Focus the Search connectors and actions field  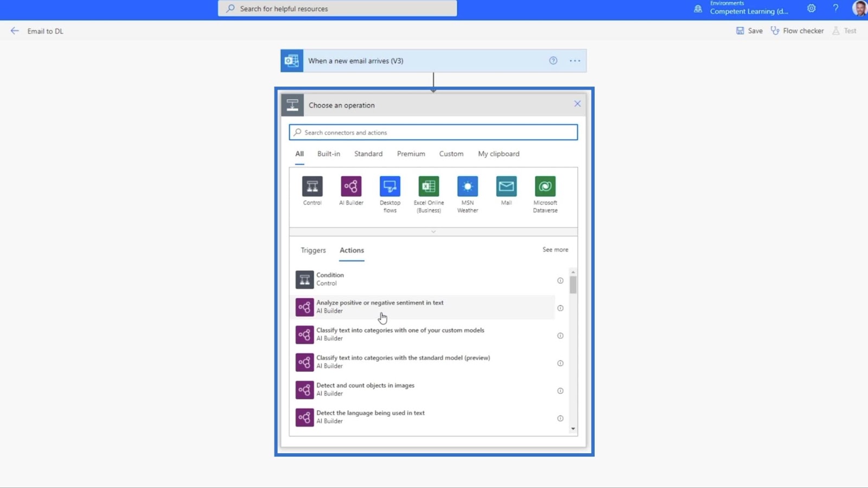point(433,132)
